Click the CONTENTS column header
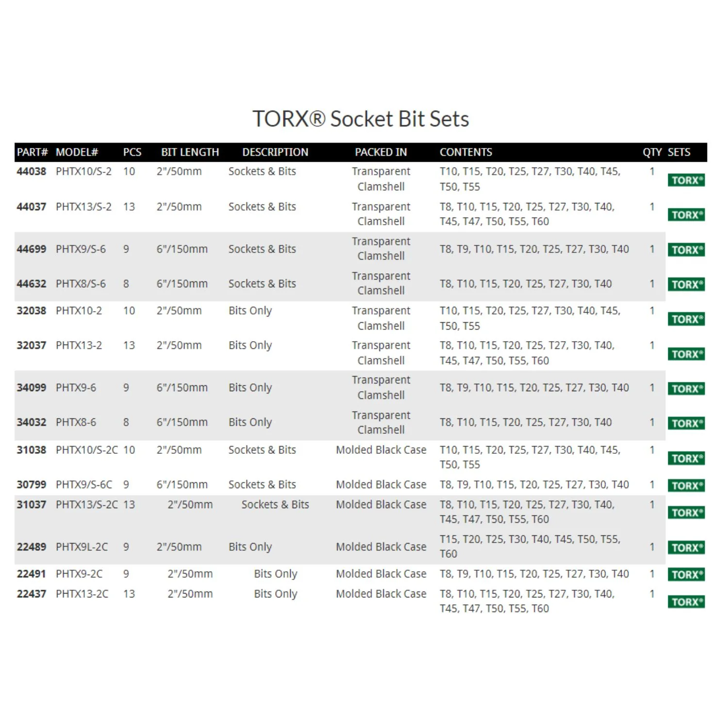The width and height of the screenshot is (728, 728). point(466,152)
